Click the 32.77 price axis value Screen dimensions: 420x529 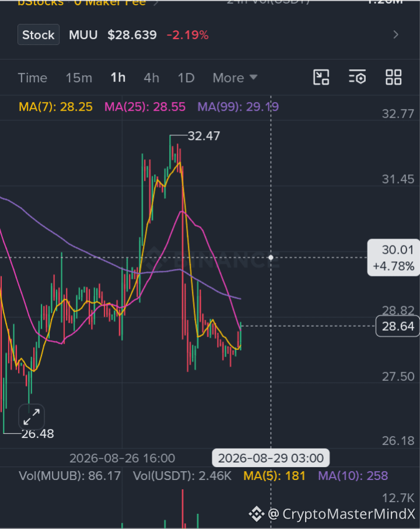[x=398, y=114]
